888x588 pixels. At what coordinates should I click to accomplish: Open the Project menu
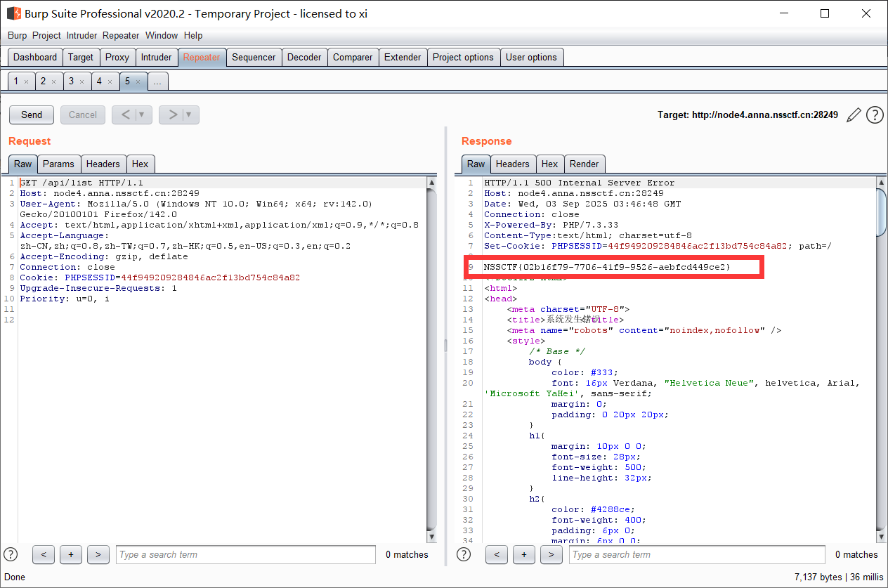pyautogui.click(x=47, y=35)
